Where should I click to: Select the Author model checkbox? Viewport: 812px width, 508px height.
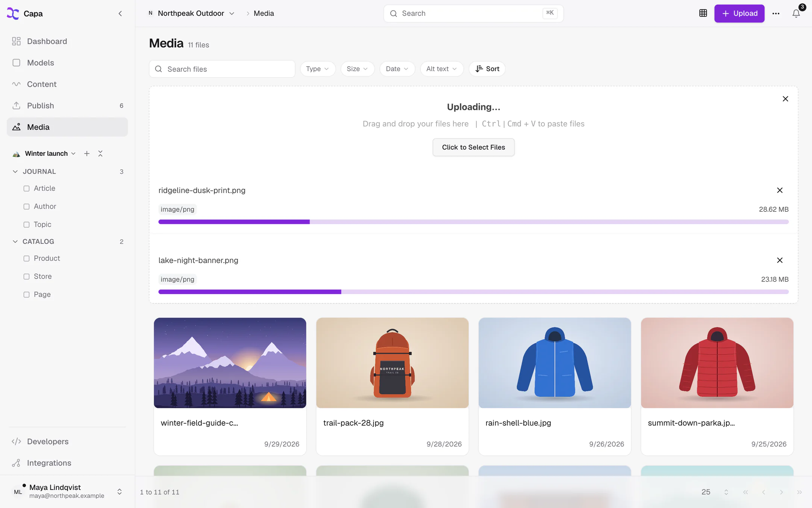[26, 207]
